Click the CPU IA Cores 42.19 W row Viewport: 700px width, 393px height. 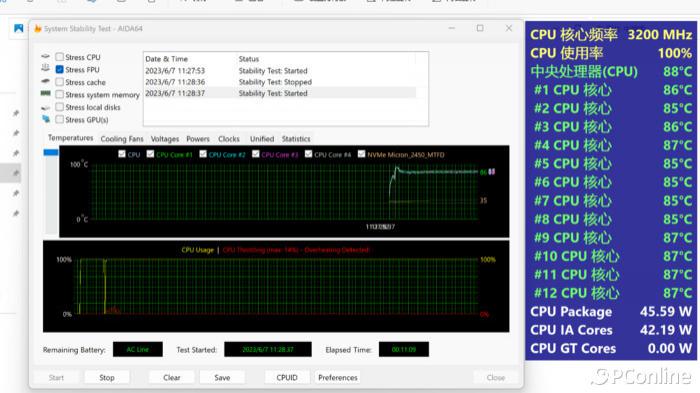pyautogui.click(x=611, y=330)
